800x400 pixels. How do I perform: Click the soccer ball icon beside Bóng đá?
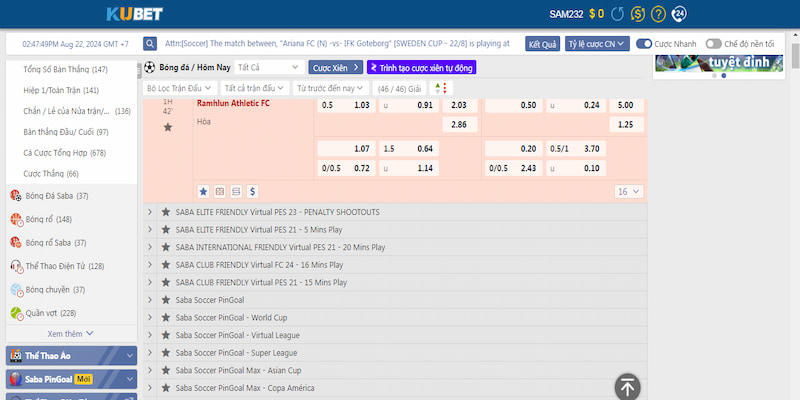149,67
